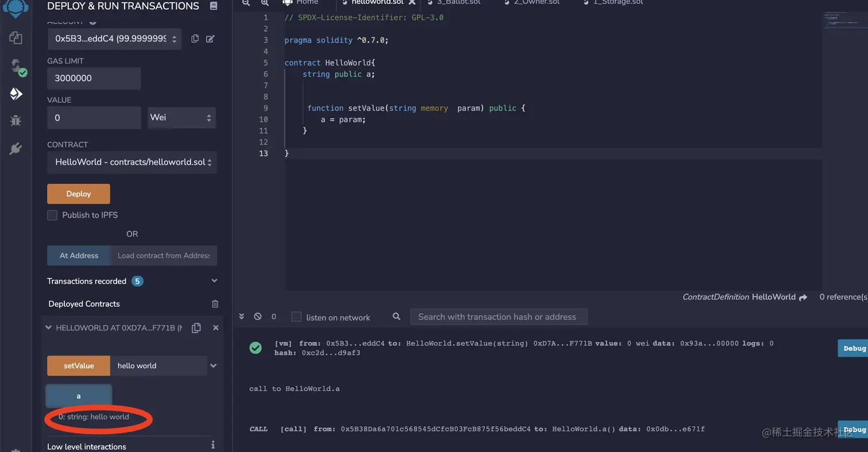Click the 'Deployed Contracts' heading
868x452 pixels.
pyautogui.click(x=84, y=304)
